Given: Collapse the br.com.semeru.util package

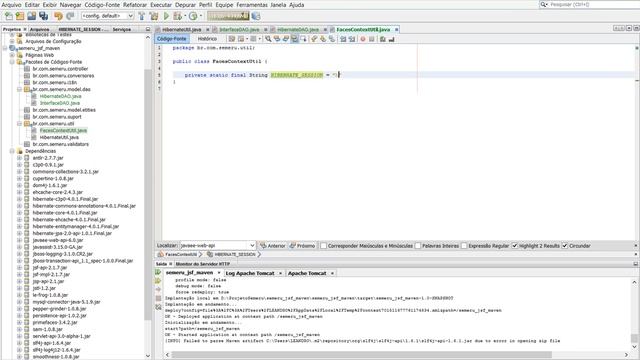Looking at the screenshot, I should (x=19, y=123).
